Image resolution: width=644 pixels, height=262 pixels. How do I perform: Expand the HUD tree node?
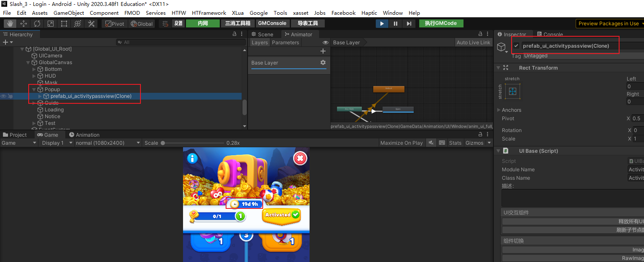[x=34, y=76]
